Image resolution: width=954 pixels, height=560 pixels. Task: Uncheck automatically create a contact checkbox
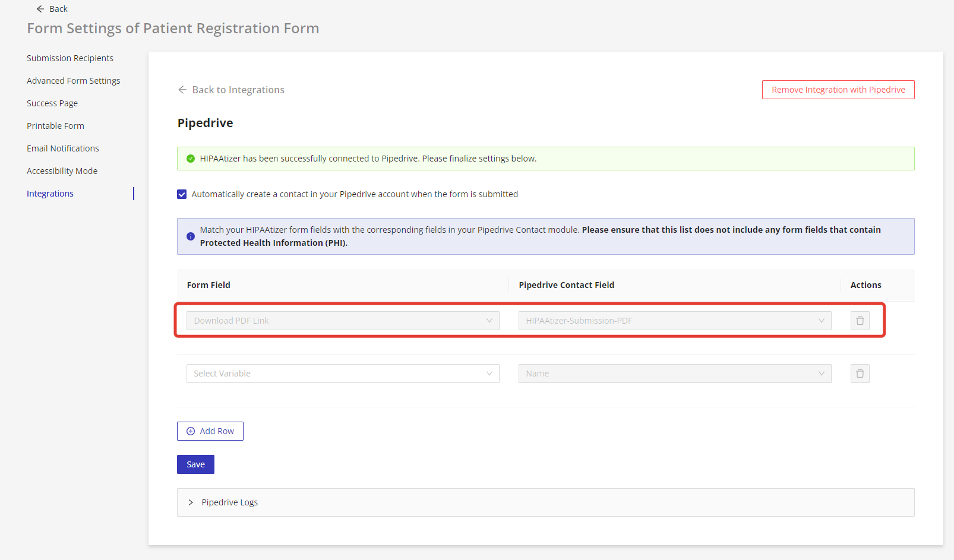click(182, 194)
